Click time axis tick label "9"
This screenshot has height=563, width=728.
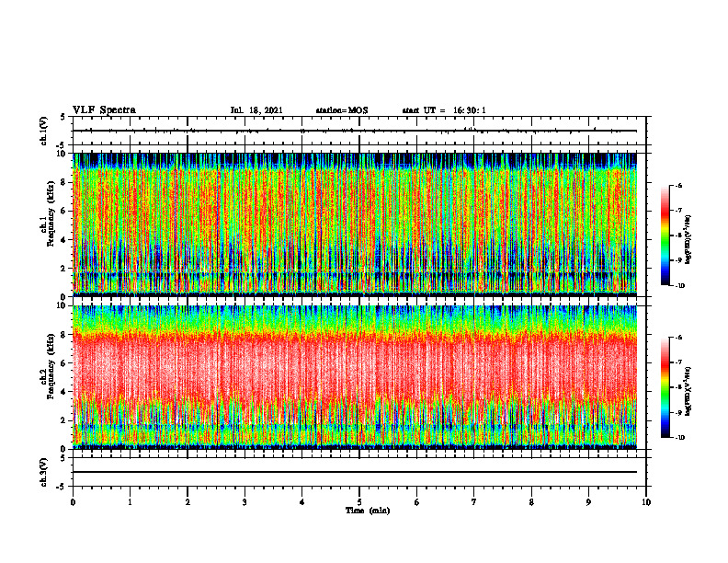click(x=588, y=502)
